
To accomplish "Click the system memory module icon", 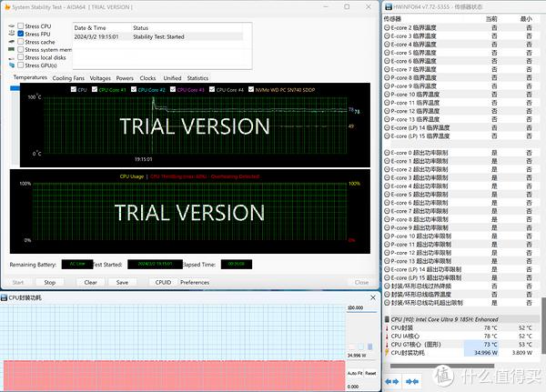I will 12,49.
